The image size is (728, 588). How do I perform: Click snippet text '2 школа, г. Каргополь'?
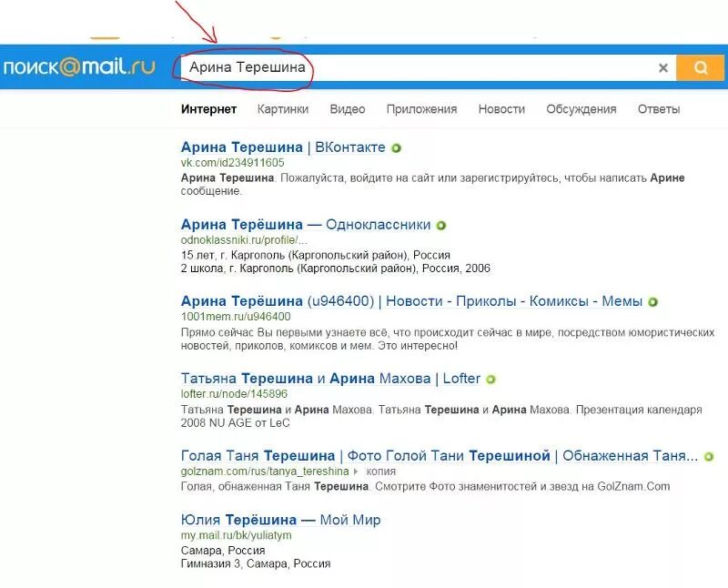pyautogui.click(x=335, y=268)
